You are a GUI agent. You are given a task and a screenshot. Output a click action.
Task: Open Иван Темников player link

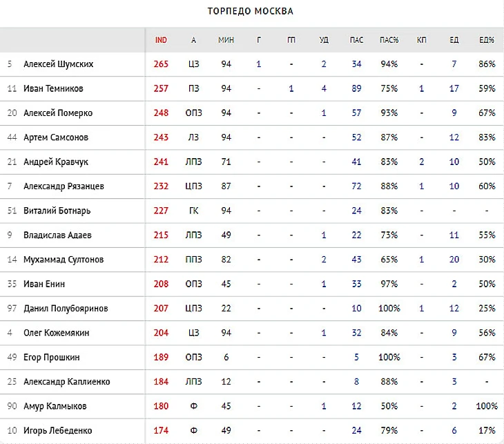click(53, 88)
